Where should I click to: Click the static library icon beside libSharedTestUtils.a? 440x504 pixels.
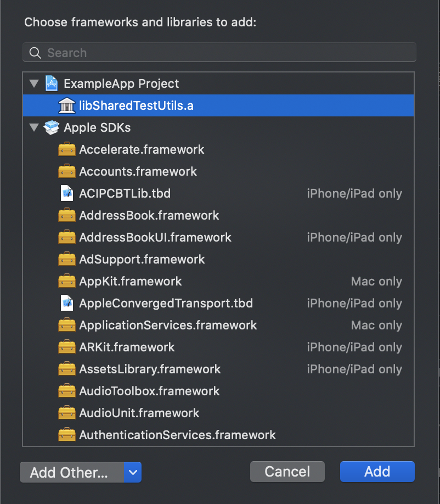click(66, 105)
